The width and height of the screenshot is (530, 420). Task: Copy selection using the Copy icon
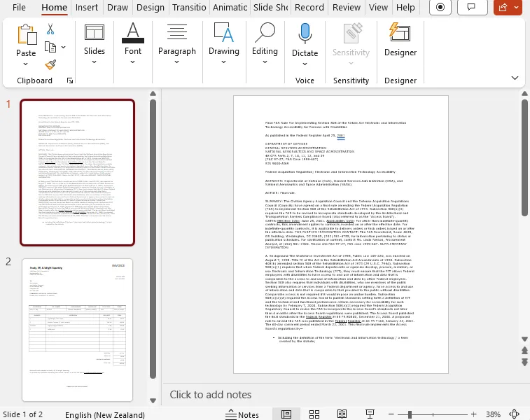[50, 47]
